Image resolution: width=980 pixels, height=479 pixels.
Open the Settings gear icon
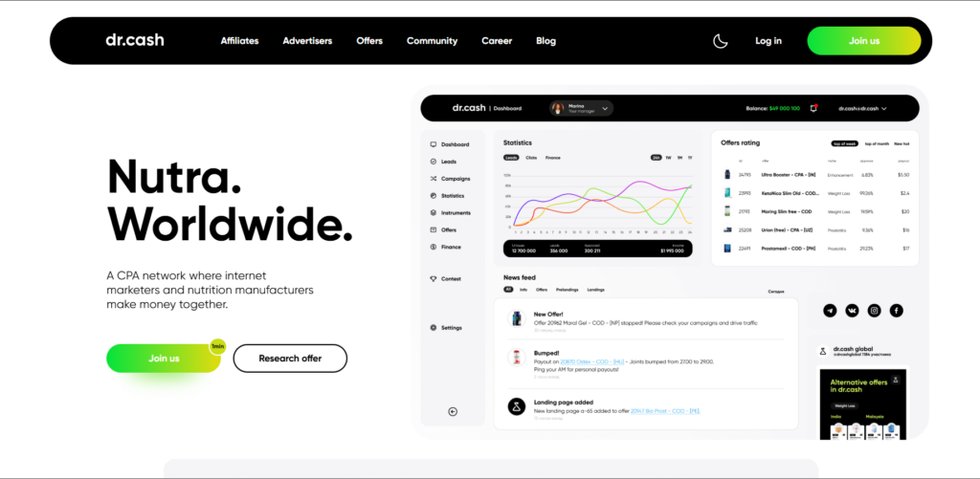click(434, 327)
